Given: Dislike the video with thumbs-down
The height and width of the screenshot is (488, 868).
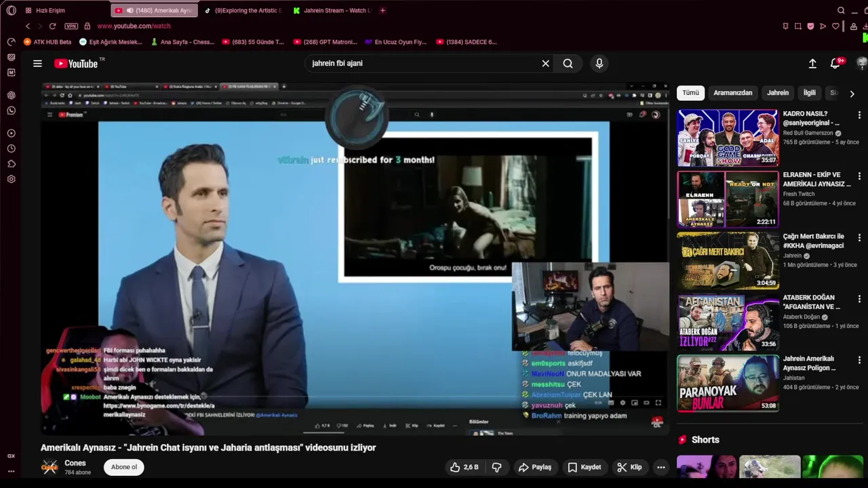Looking at the screenshot, I should pyautogui.click(x=496, y=467).
